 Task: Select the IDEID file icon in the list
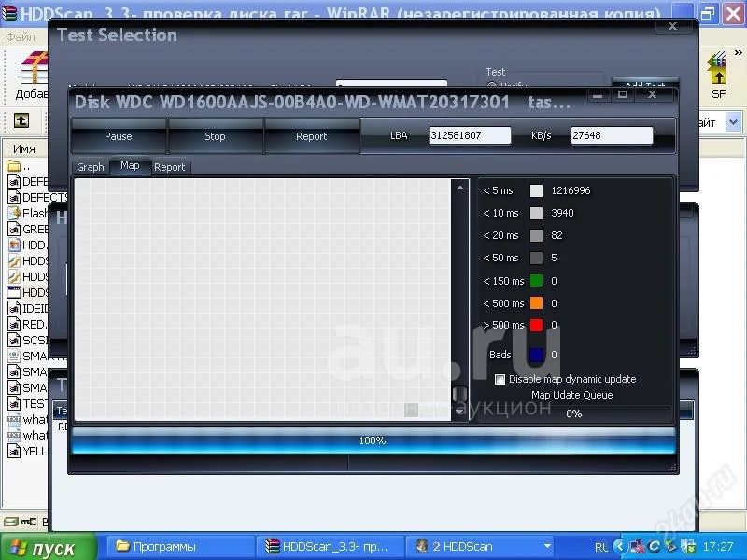pos(14,309)
